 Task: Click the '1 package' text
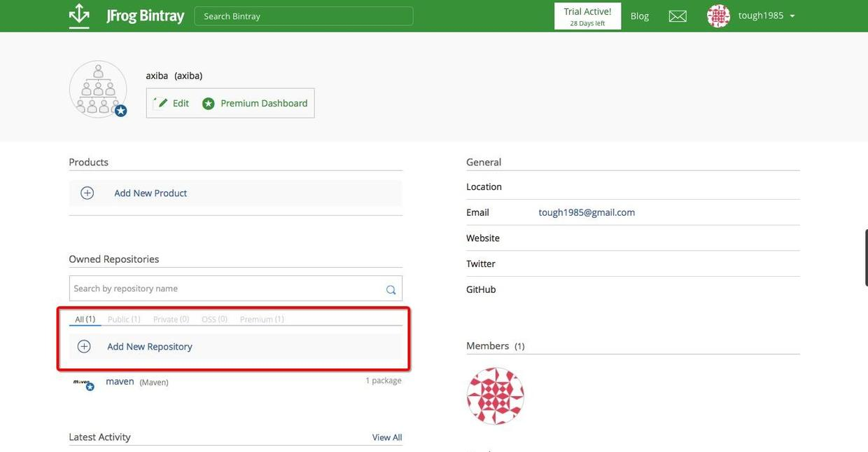coord(384,381)
